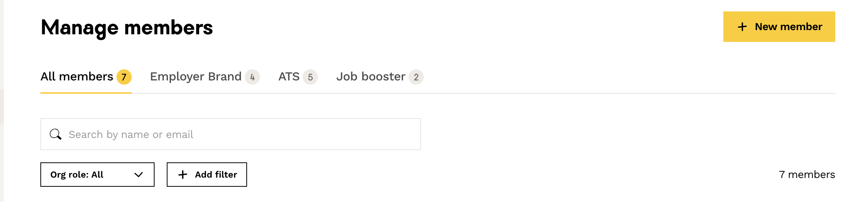Click the Add filter button
Viewport: 868px width, 202px height.
(207, 175)
